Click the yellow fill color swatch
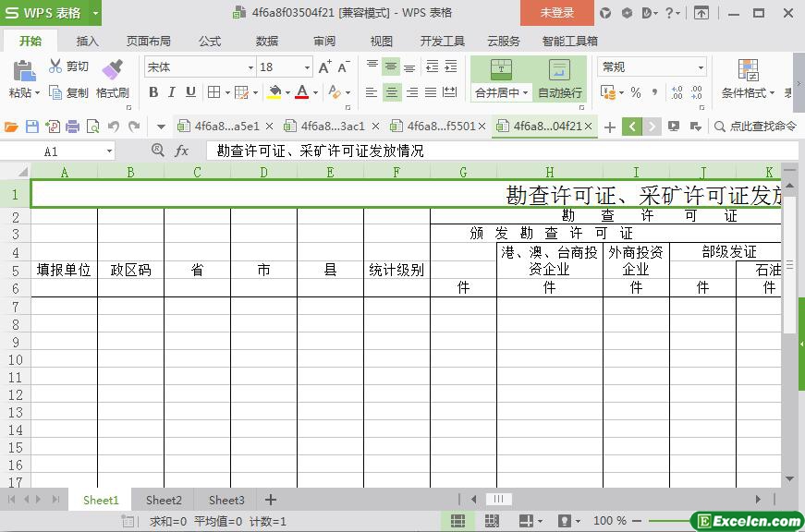The width and height of the screenshot is (805, 532). tap(274, 92)
